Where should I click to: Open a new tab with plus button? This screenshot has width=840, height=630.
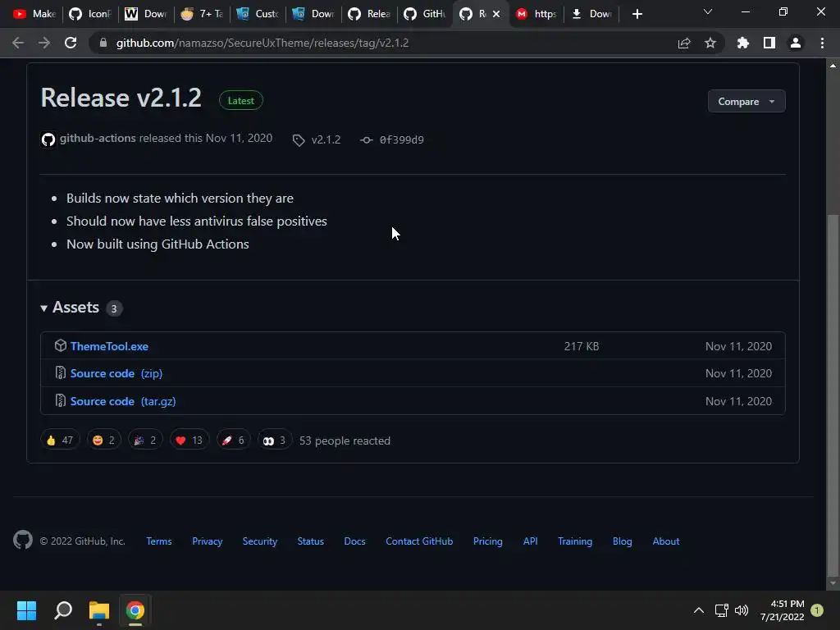pyautogui.click(x=637, y=14)
